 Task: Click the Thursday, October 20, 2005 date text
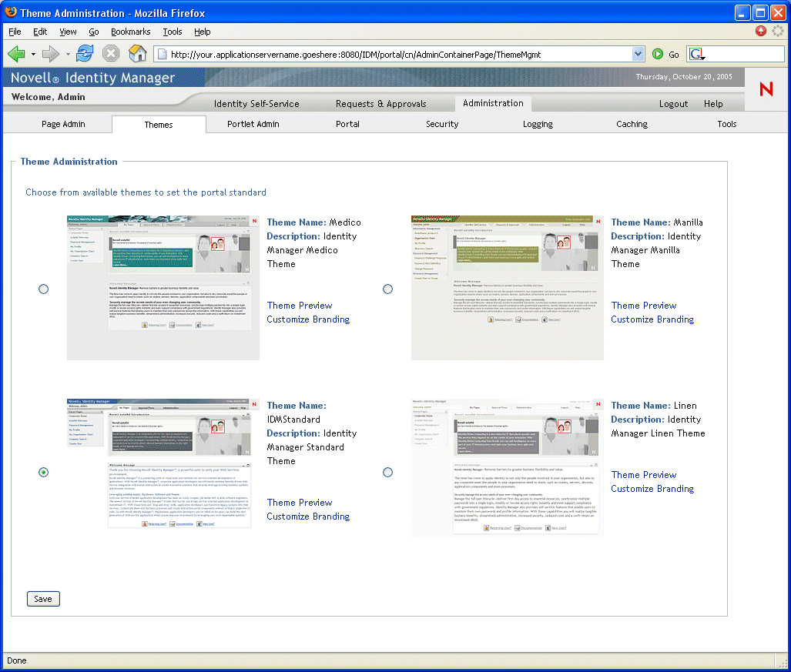click(683, 77)
